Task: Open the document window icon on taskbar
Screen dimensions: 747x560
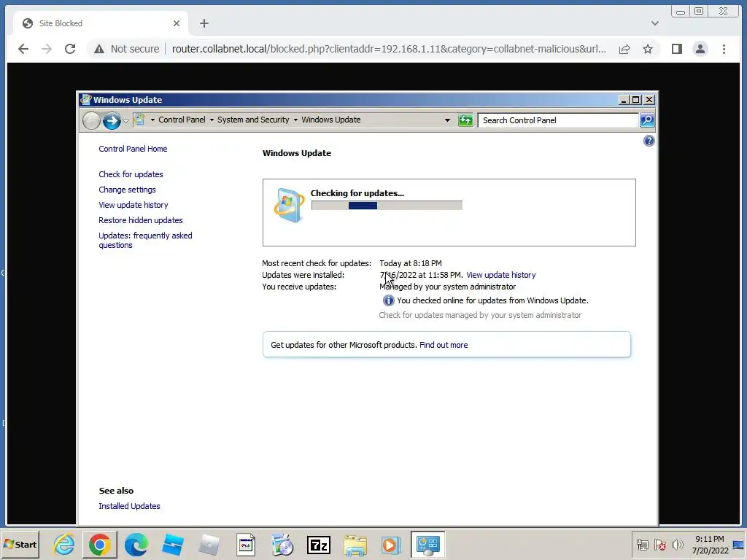Action: click(x=246, y=545)
